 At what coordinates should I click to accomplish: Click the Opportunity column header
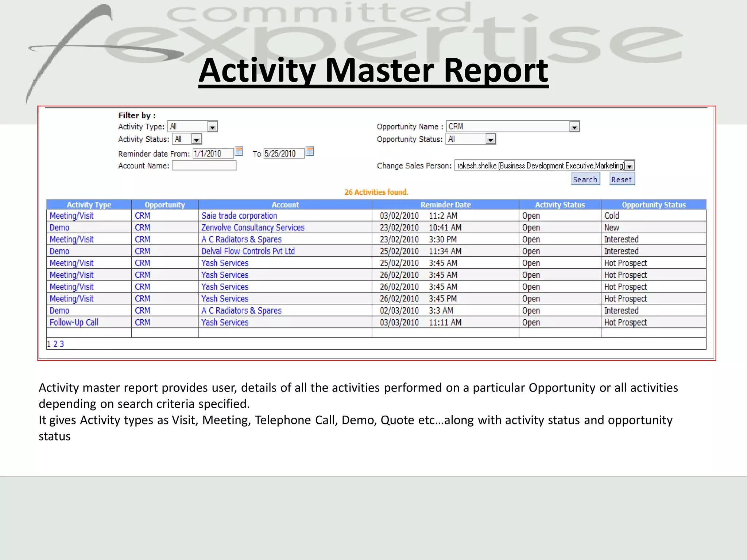(x=165, y=205)
